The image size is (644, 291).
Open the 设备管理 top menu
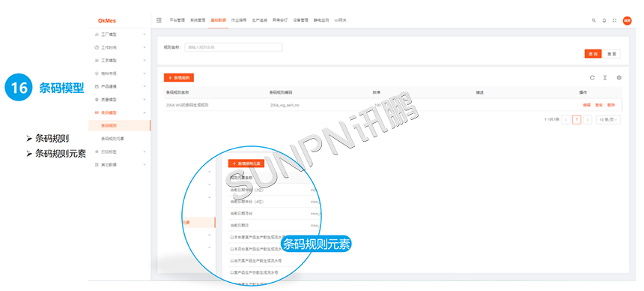300,19
